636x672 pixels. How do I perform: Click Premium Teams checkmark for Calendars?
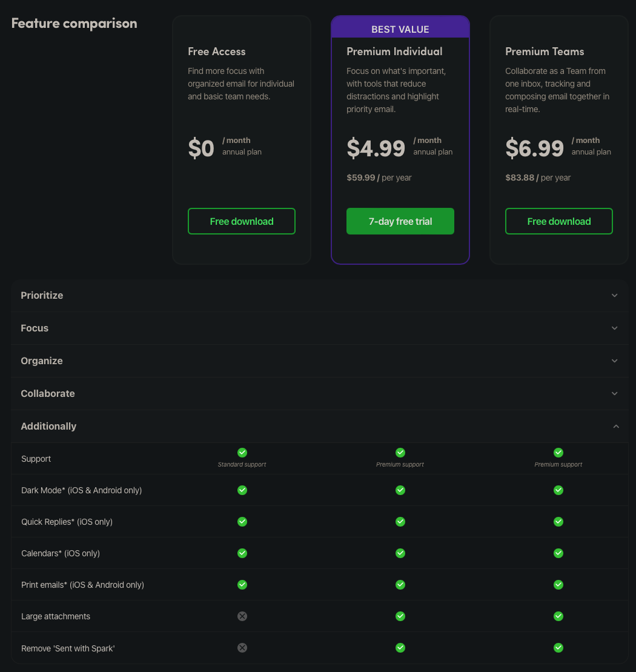coord(558,553)
